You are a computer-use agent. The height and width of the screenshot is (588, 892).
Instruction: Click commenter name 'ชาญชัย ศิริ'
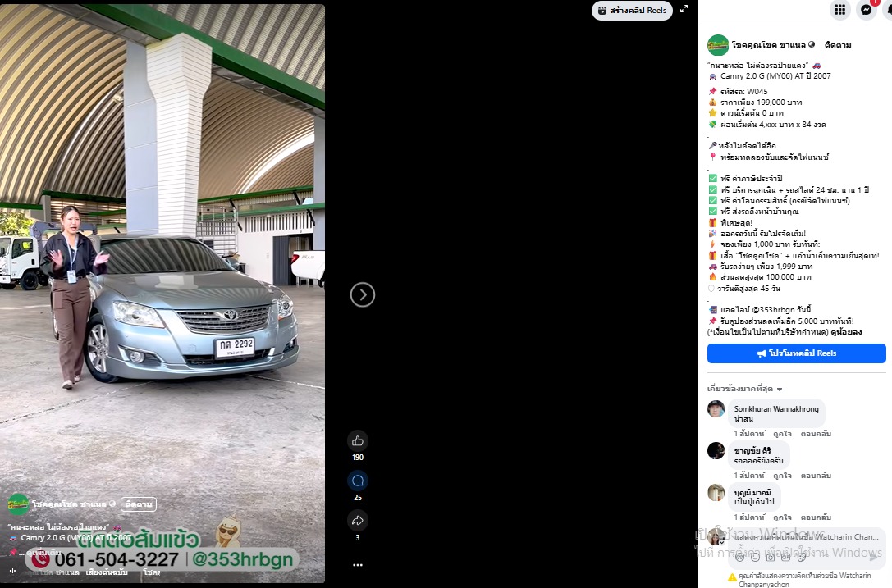752,451
